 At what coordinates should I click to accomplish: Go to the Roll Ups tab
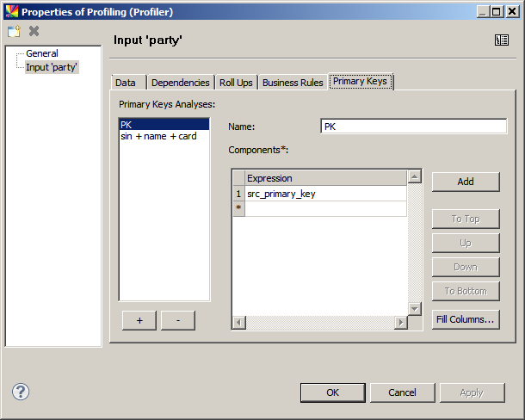[x=236, y=83]
